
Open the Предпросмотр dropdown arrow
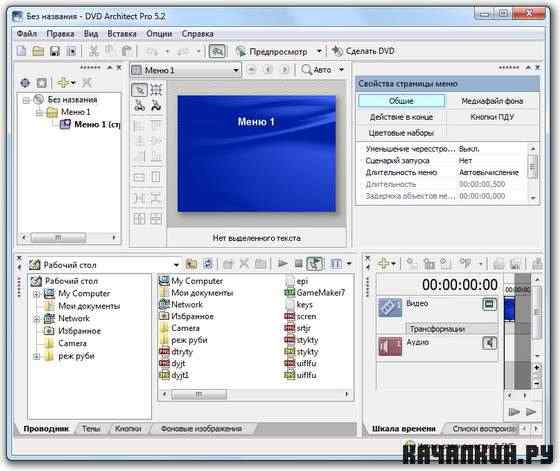pyautogui.click(x=319, y=51)
